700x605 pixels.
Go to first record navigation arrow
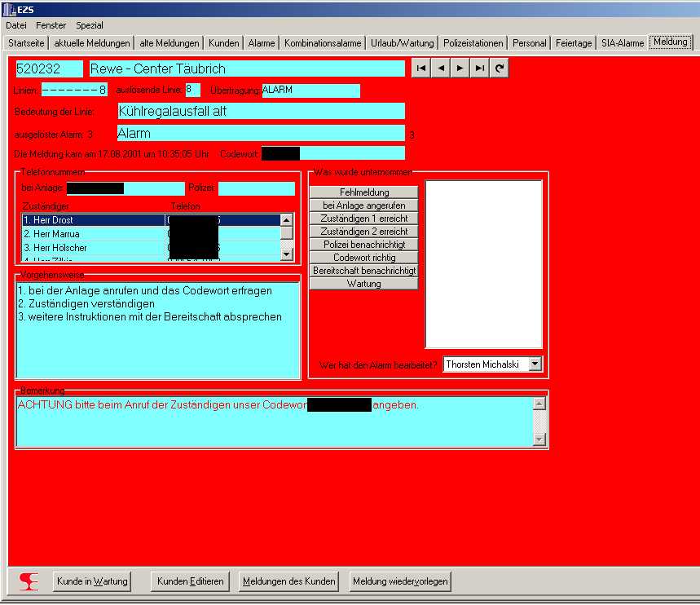(421, 68)
